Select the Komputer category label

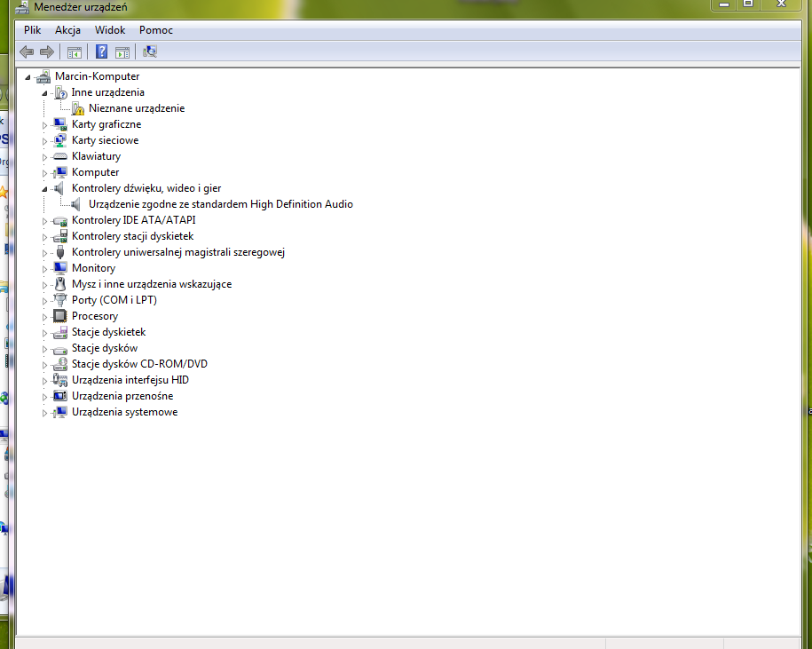pos(95,172)
